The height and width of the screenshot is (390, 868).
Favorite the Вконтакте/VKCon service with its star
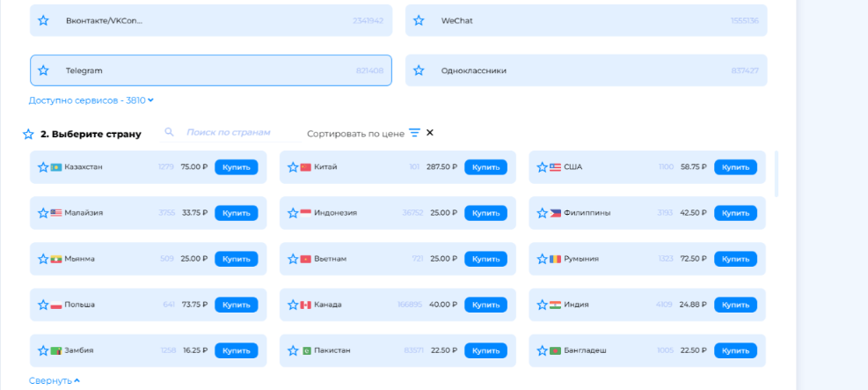point(43,20)
